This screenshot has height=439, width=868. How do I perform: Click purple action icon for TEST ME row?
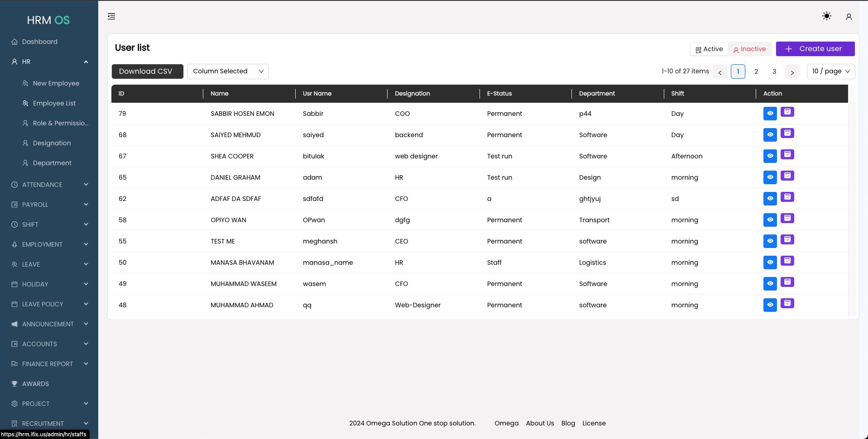(x=787, y=239)
